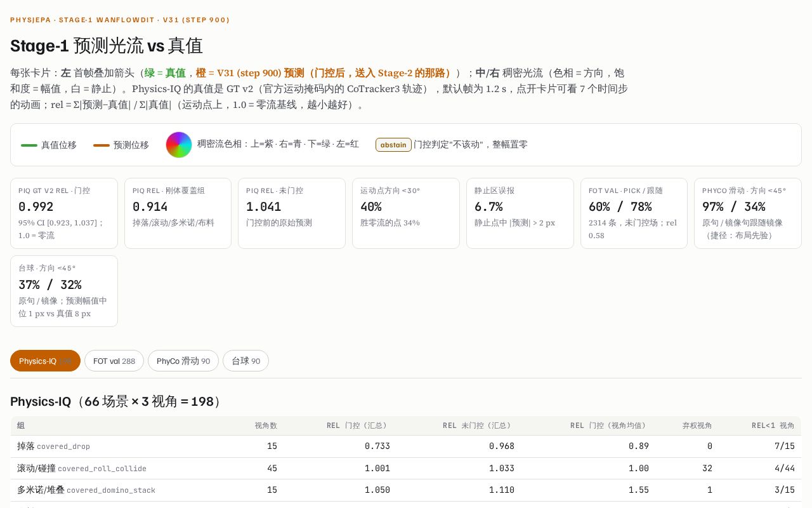Click the abstain badge in the legend
The image size is (812, 508).
[x=393, y=145]
